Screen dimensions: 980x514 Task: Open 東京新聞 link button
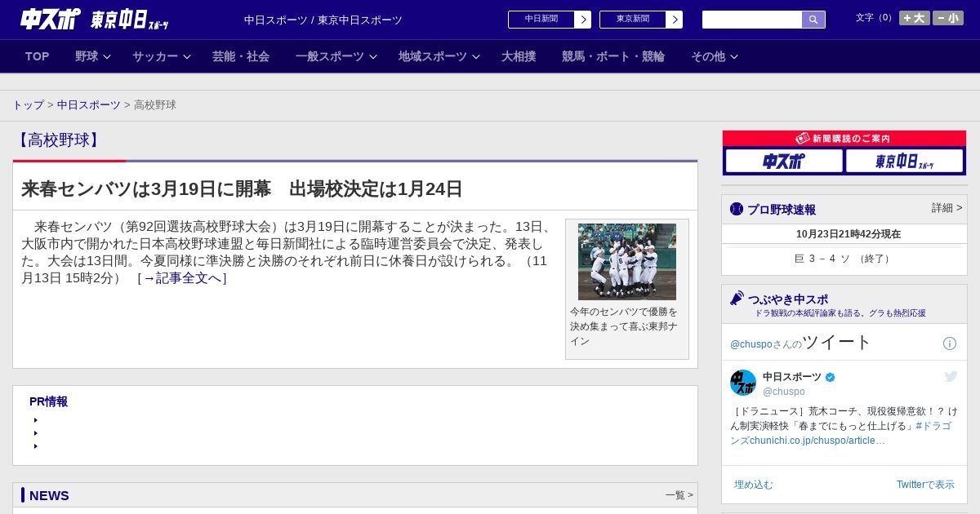click(x=633, y=20)
